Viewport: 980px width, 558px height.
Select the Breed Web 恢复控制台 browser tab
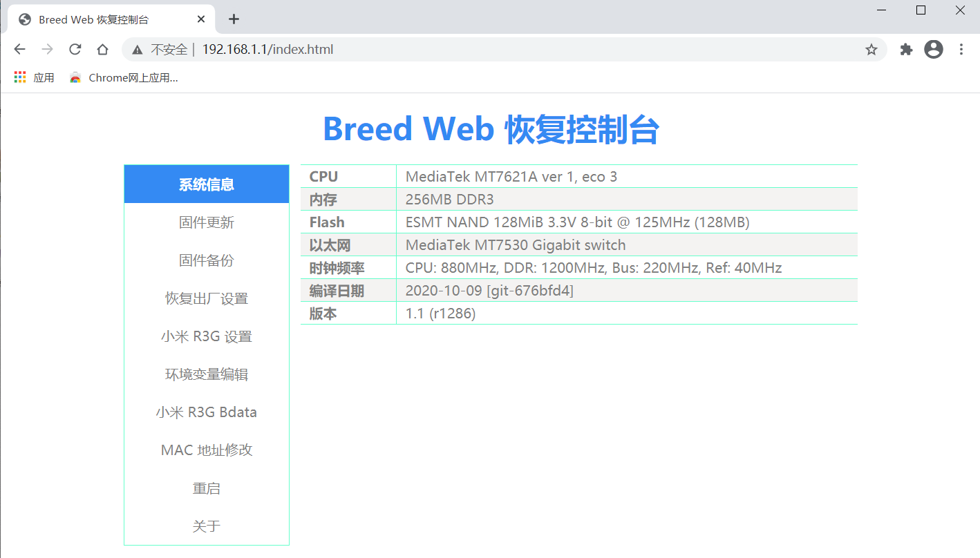(x=111, y=19)
